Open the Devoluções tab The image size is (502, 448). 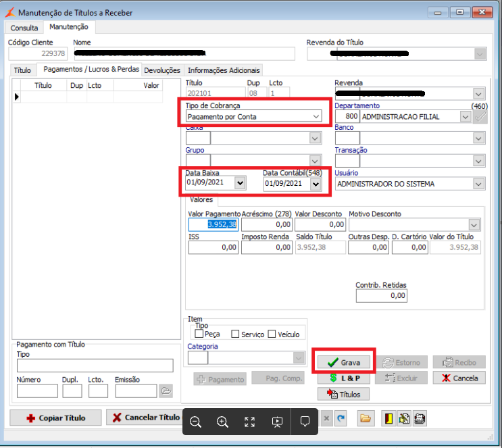pos(162,70)
